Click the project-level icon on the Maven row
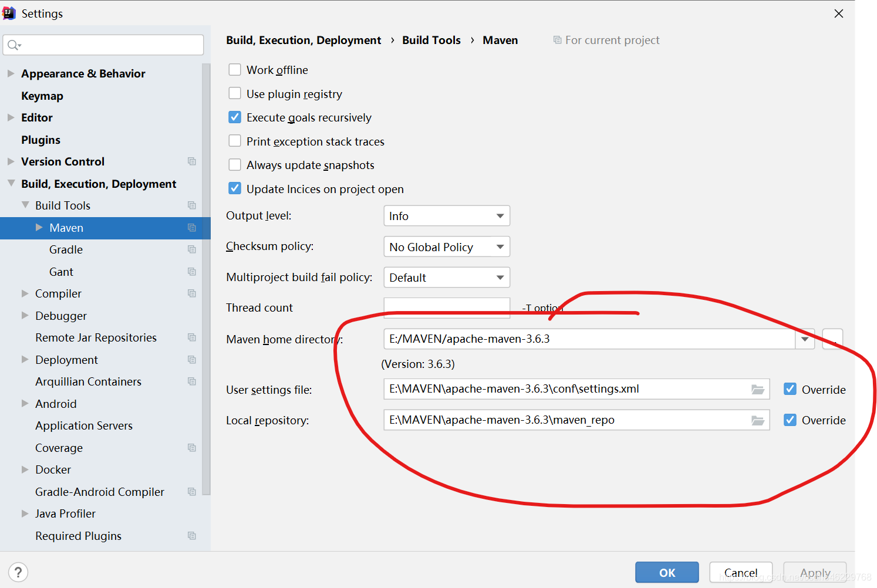Viewport: 877px width, 588px height. click(x=191, y=228)
